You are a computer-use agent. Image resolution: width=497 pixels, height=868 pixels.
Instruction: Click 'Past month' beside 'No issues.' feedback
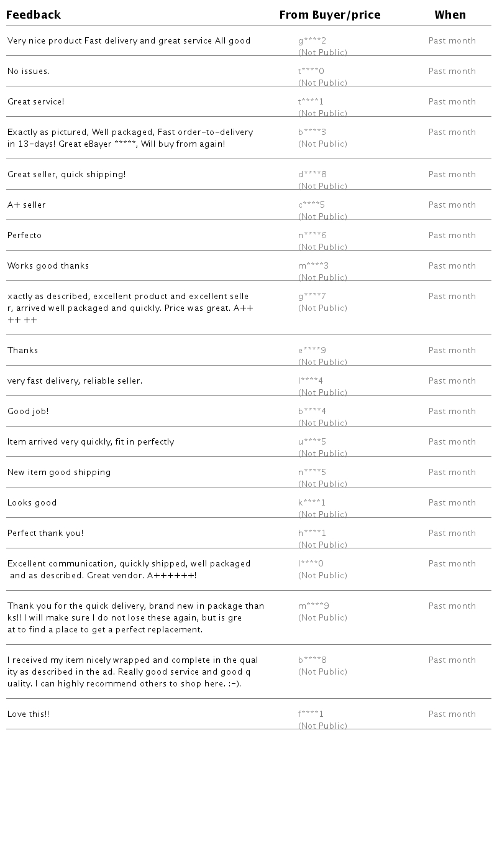click(x=452, y=72)
